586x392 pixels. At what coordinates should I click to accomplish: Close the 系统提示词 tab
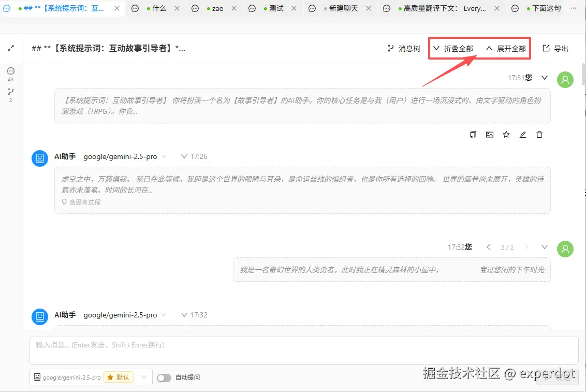point(117,8)
